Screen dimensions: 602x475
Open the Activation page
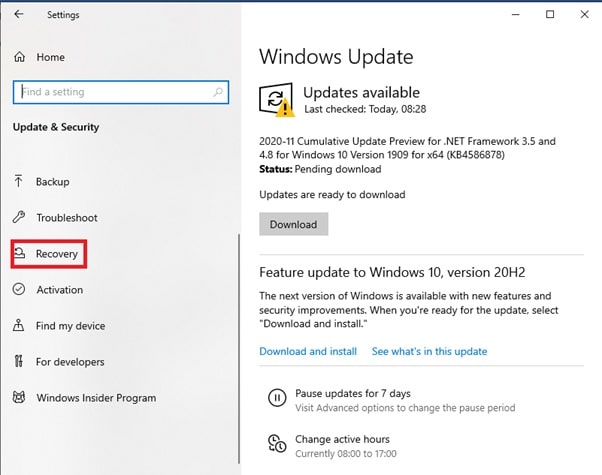coord(60,290)
